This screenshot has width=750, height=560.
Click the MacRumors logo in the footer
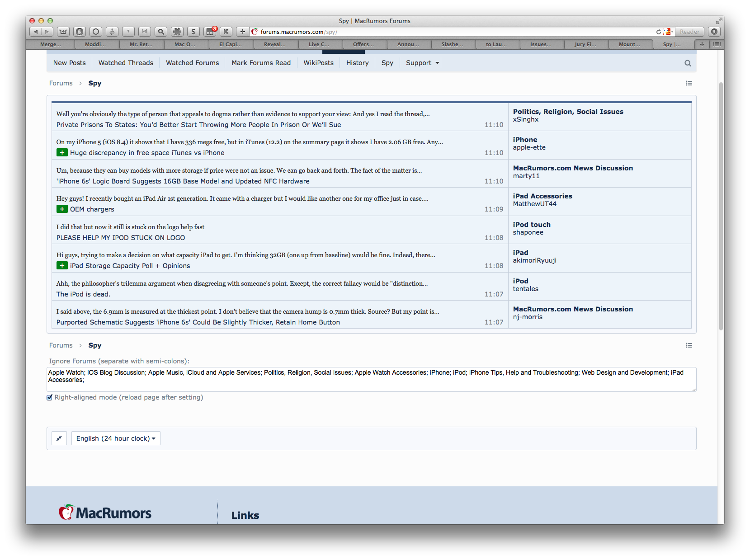tap(105, 513)
